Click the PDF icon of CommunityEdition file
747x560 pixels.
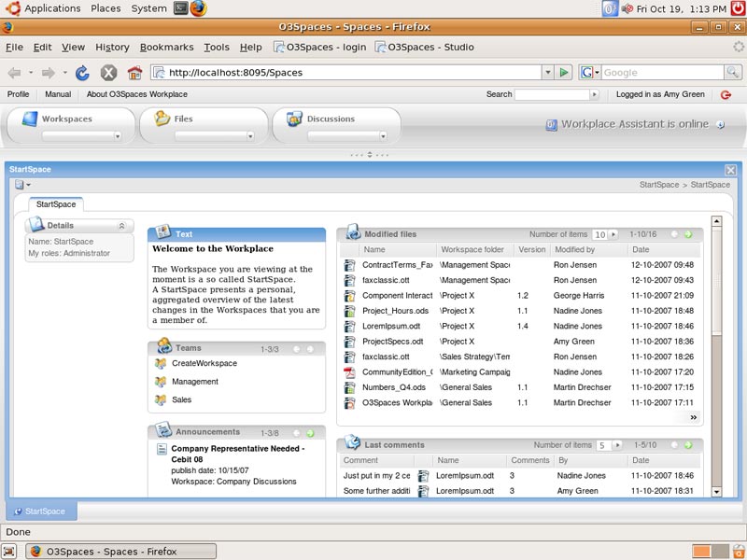point(349,372)
